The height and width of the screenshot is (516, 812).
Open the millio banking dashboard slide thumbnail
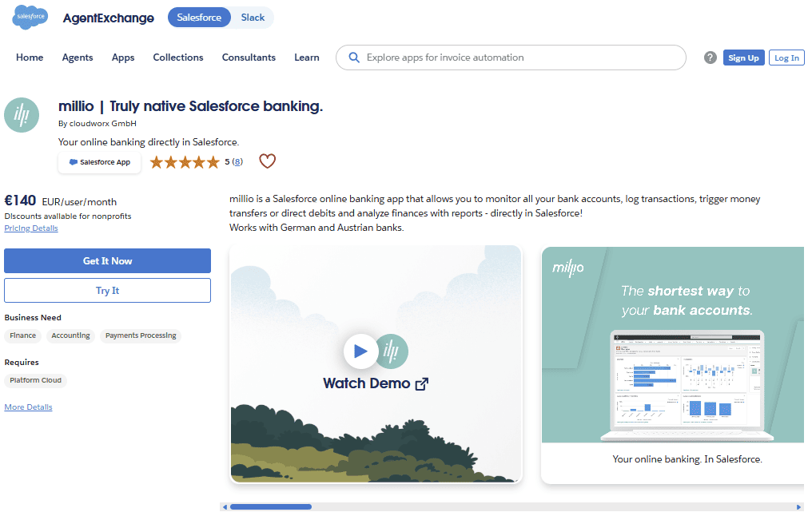pyautogui.click(x=672, y=345)
